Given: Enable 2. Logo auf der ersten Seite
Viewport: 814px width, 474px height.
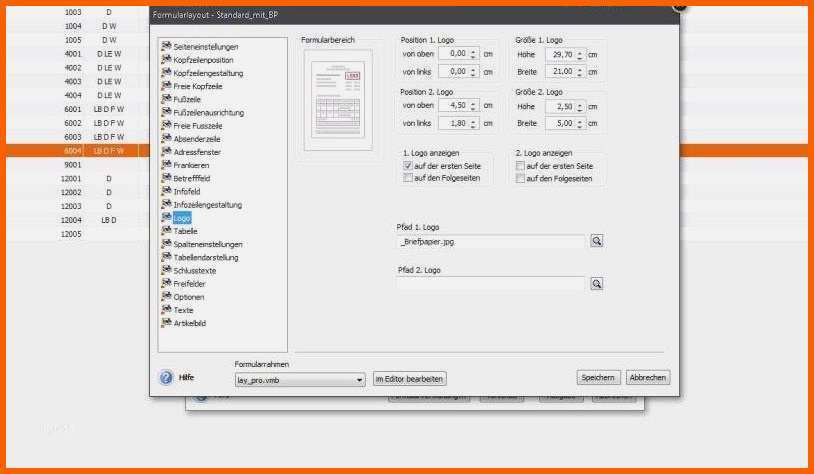Looking at the screenshot, I should pos(520,166).
